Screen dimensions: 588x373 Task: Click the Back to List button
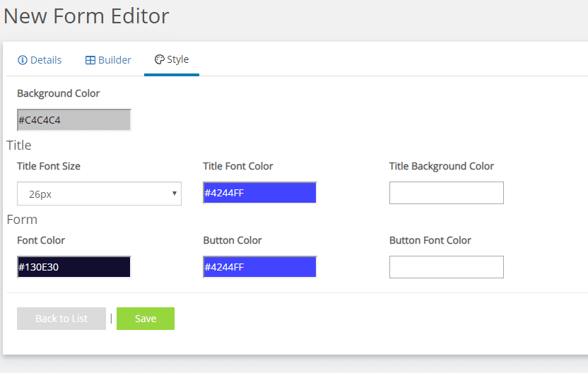coord(61,319)
